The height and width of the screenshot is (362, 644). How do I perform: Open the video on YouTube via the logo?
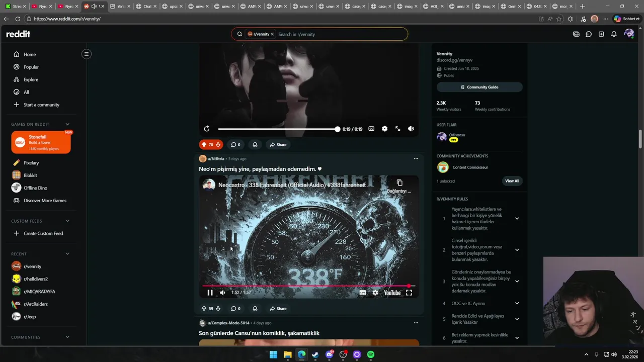[392, 293]
